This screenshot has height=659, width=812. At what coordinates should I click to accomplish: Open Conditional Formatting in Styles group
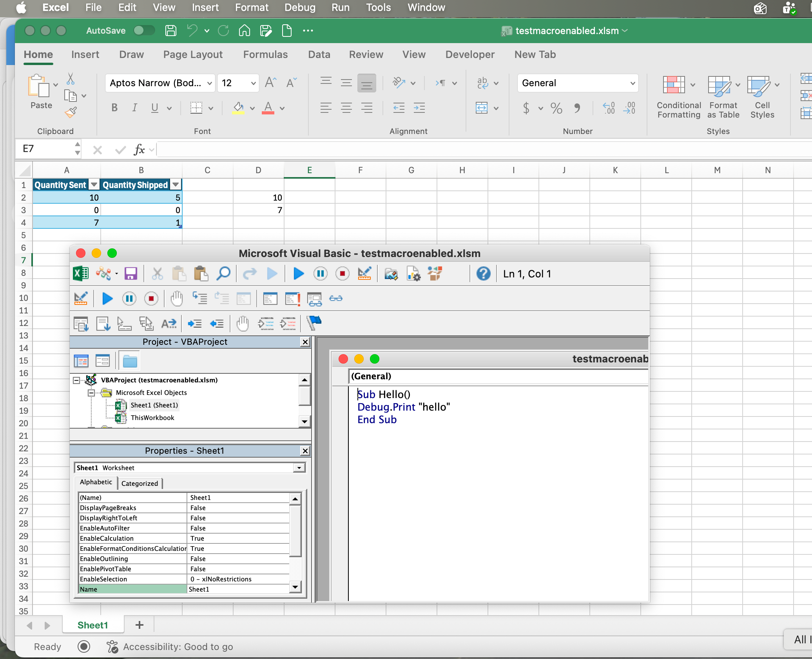[x=679, y=97]
